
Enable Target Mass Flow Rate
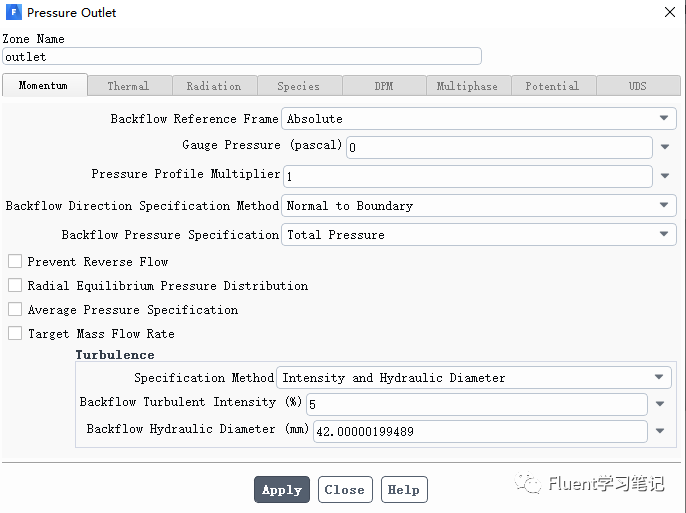[15, 333]
